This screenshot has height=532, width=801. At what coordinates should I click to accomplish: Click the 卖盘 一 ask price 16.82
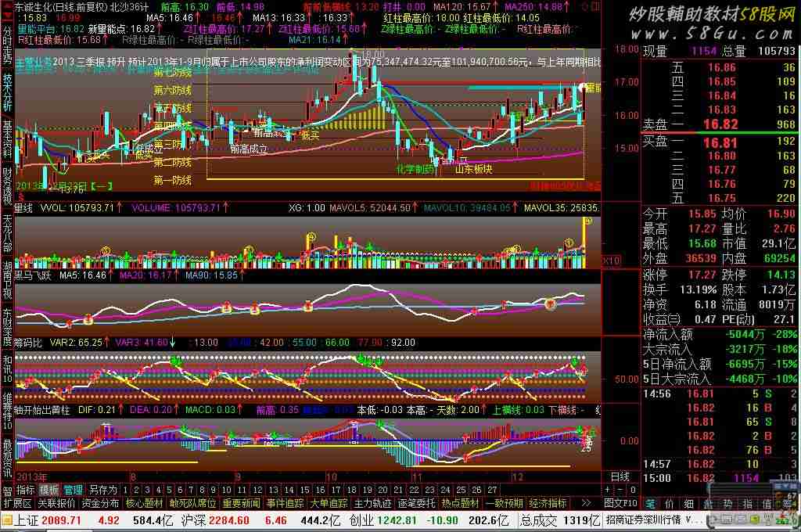point(720,124)
